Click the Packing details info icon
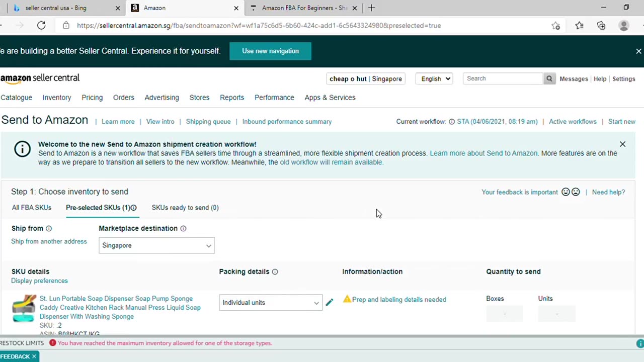 pyautogui.click(x=275, y=272)
